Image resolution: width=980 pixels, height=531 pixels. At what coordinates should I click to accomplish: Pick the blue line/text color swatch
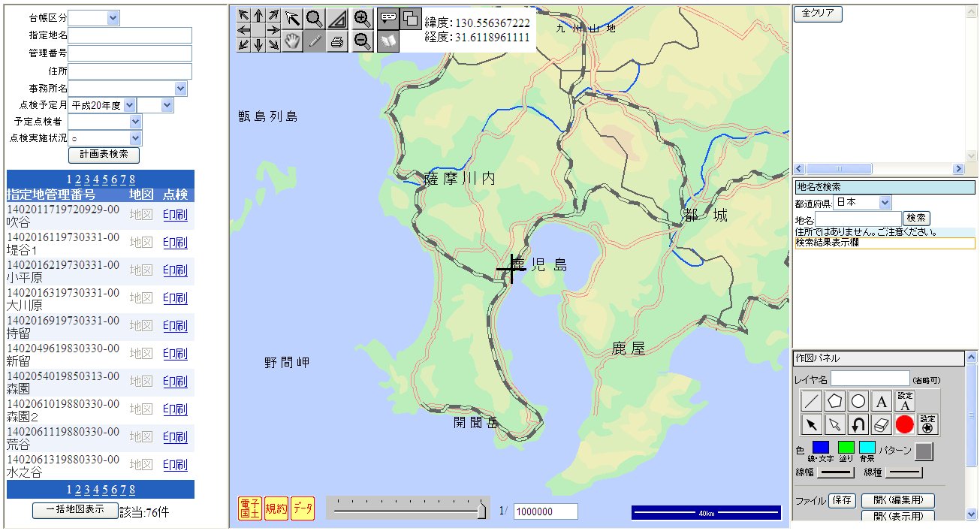click(x=821, y=448)
